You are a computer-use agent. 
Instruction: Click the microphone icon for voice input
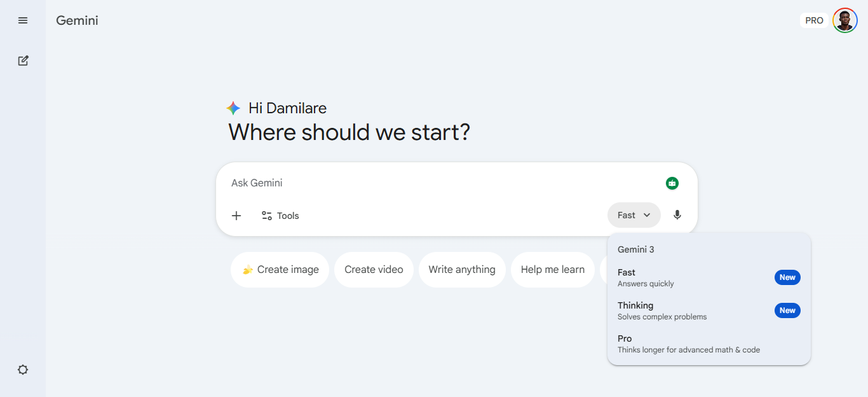click(677, 215)
